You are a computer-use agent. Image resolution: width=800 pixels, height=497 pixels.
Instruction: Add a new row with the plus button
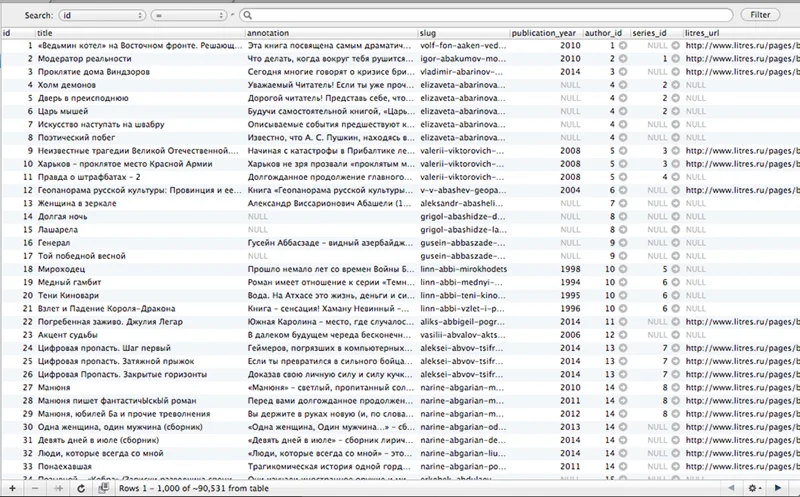[12, 487]
